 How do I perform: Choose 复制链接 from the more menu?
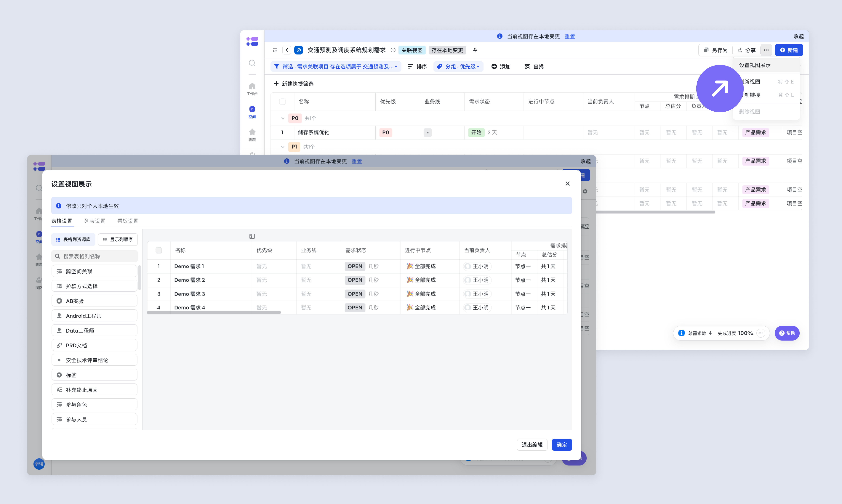coord(766,95)
